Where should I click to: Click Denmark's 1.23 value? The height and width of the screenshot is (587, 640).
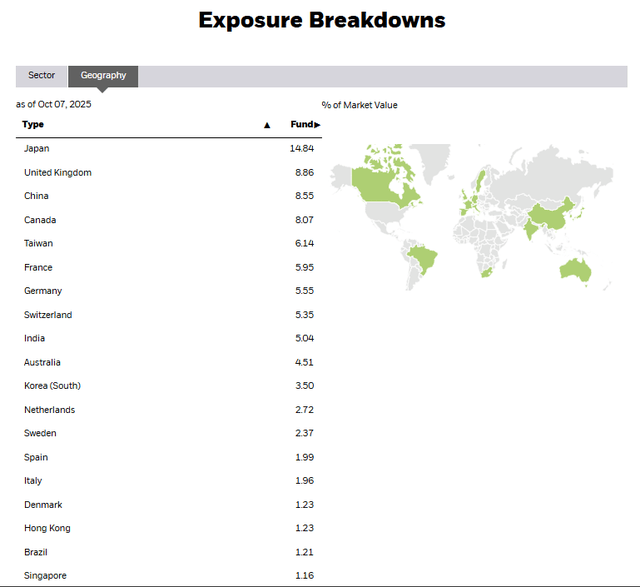tap(304, 505)
